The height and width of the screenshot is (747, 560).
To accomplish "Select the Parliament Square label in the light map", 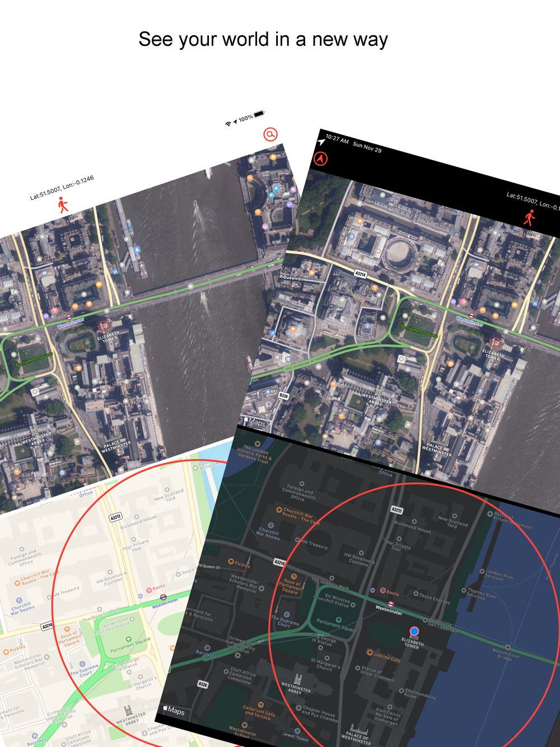I will pos(130,644).
